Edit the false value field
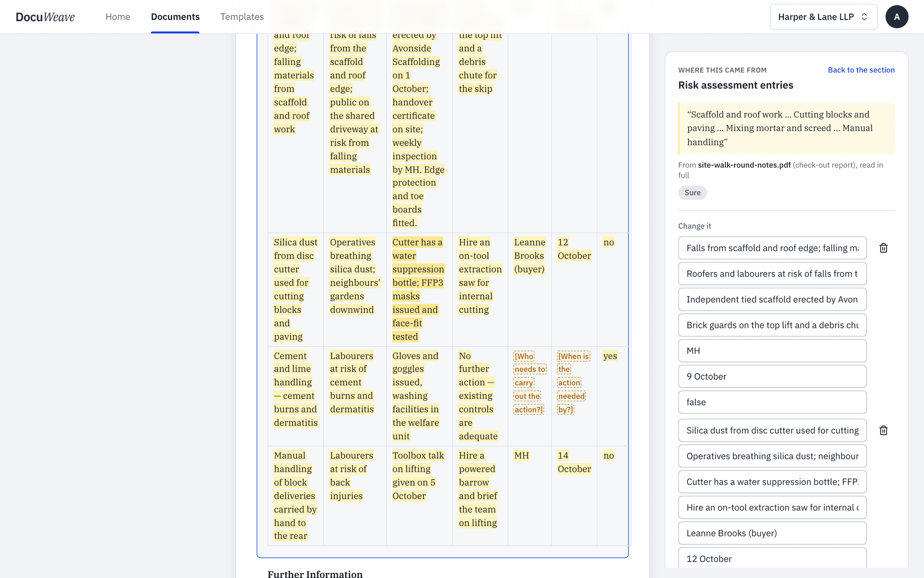 coord(772,402)
